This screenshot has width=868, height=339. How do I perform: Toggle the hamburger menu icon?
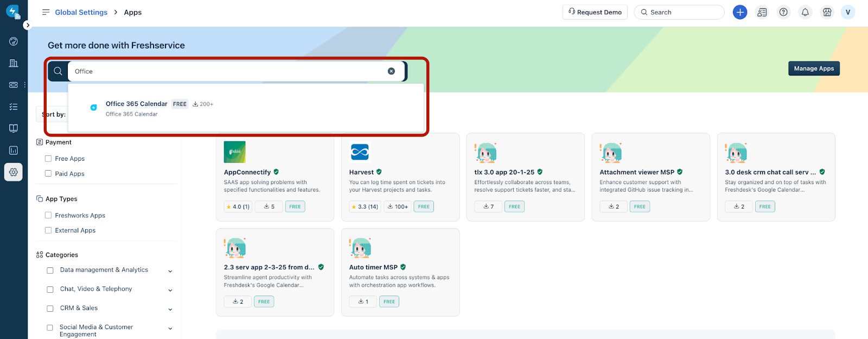tap(46, 12)
